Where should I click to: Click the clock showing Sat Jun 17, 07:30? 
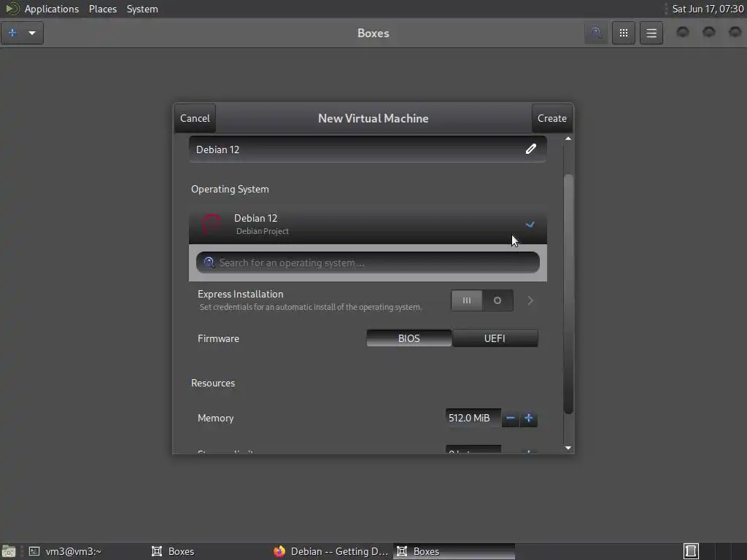708,9
